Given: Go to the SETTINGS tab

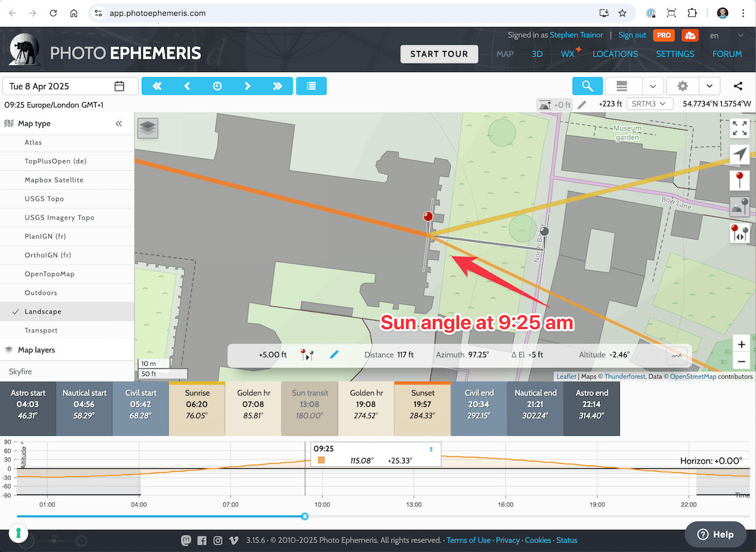Looking at the screenshot, I should click(675, 54).
